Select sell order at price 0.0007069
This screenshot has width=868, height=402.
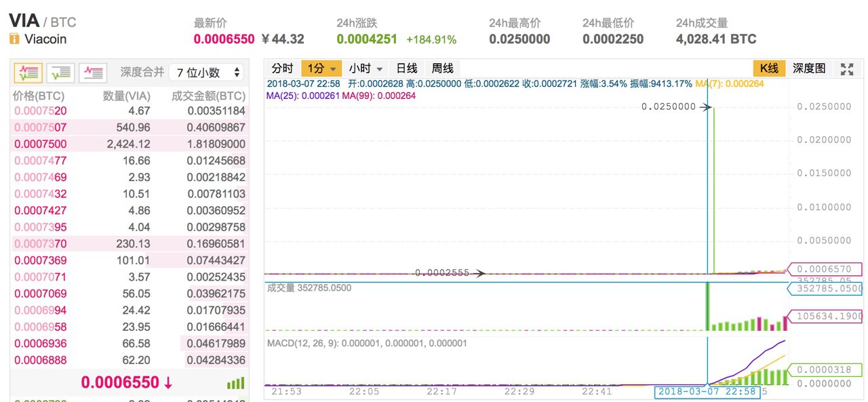point(130,293)
